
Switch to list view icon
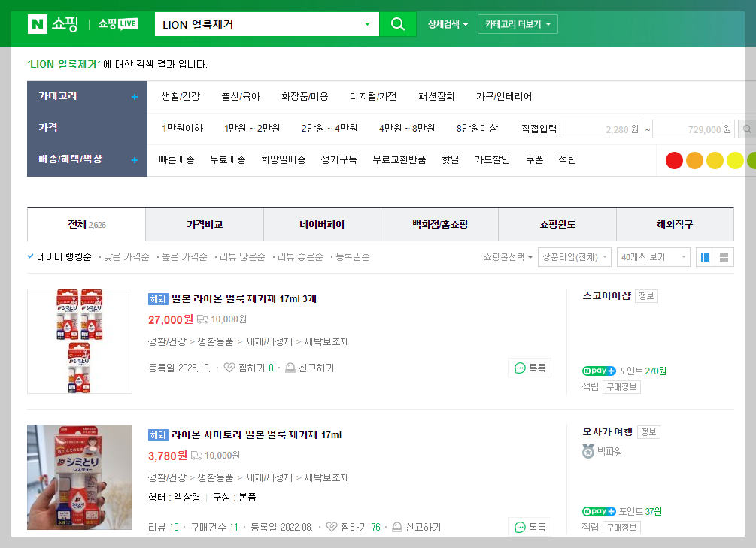(x=706, y=257)
